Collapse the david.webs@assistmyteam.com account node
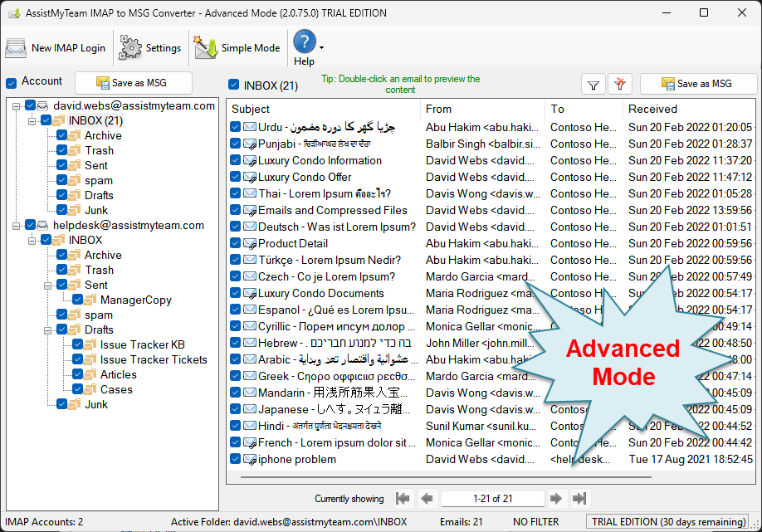The width and height of the screenshot is (762, 532). point(17,105)
